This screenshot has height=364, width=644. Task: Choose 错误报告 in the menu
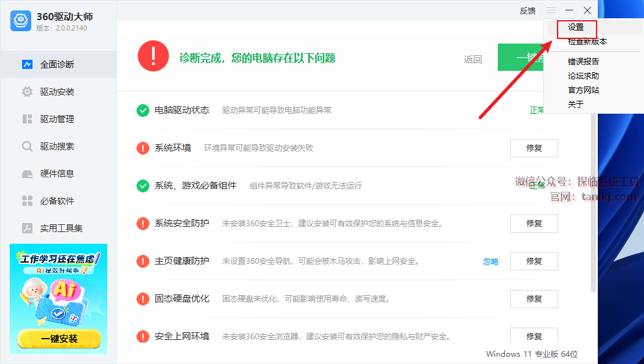pos(583,62)
